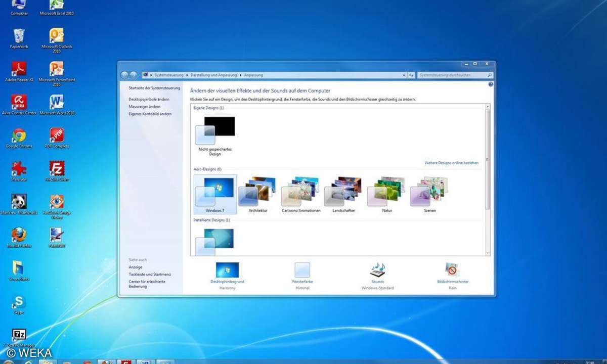This screenshot has width=607, height=364.
Task: Select the Natur theme
Action: pos(387,195)
